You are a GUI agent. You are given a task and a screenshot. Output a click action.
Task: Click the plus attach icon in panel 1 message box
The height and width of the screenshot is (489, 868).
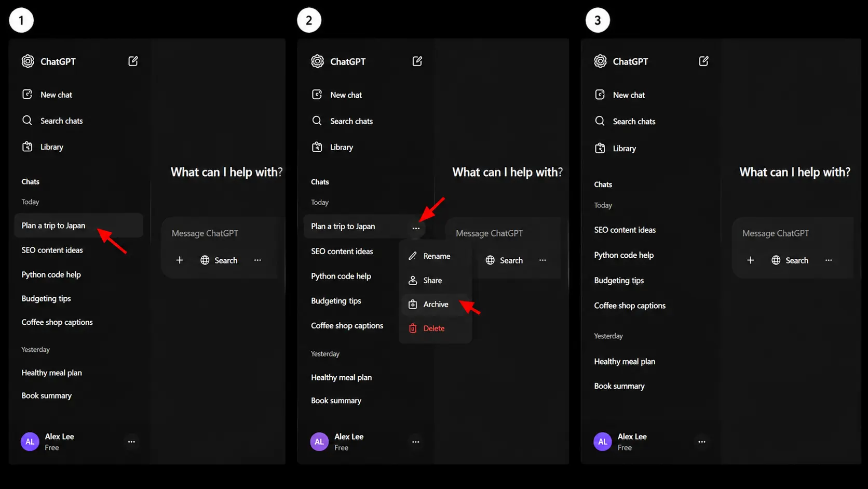(x=180, y=260)
